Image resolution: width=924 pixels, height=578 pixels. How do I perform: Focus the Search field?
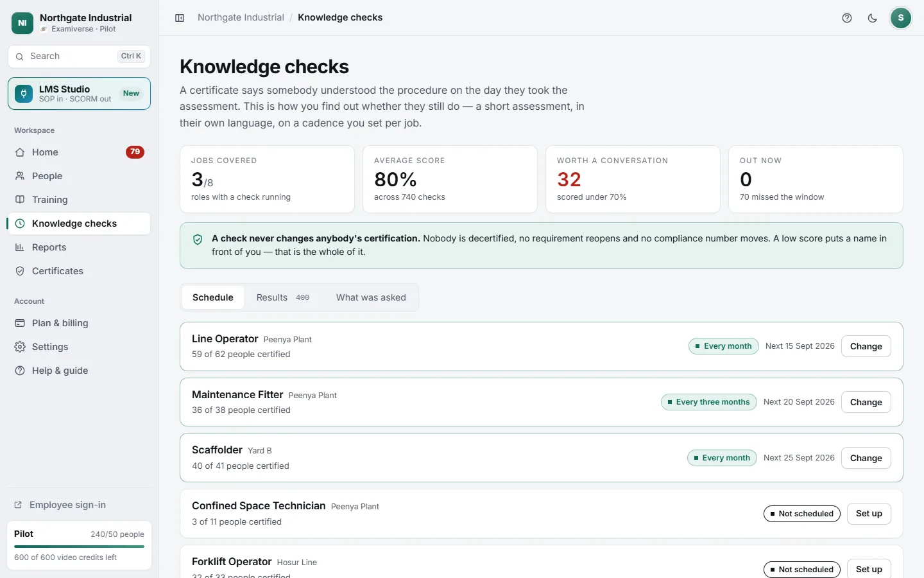[x=80, y=57]
